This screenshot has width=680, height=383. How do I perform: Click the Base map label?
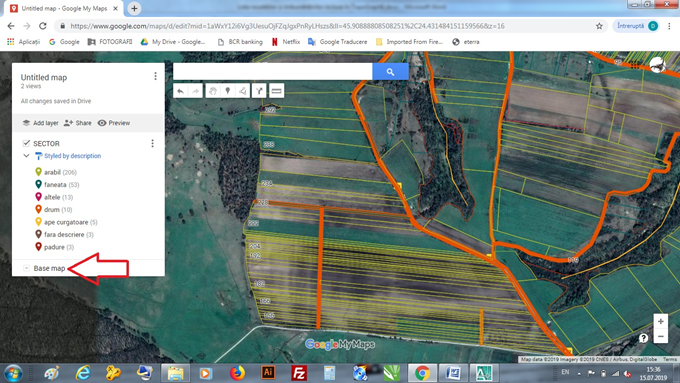[49, 268]
